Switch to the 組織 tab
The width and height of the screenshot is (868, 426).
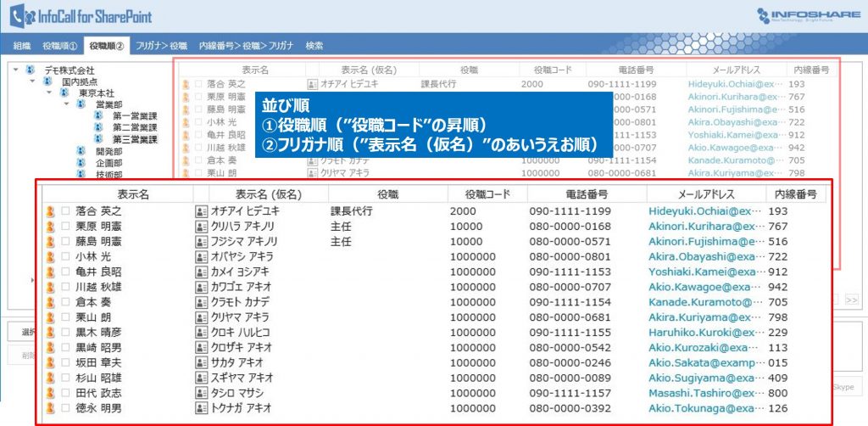click(21, 45)
